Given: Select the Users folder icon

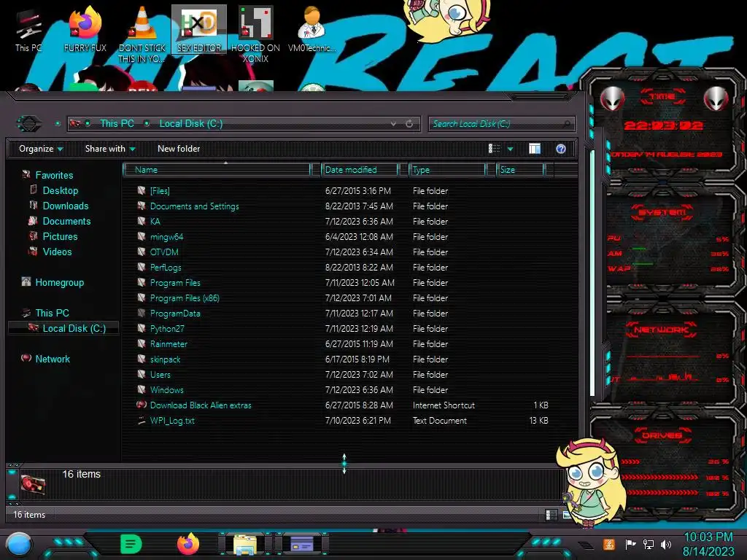Looking at the screenshot, I should point(142,374).
